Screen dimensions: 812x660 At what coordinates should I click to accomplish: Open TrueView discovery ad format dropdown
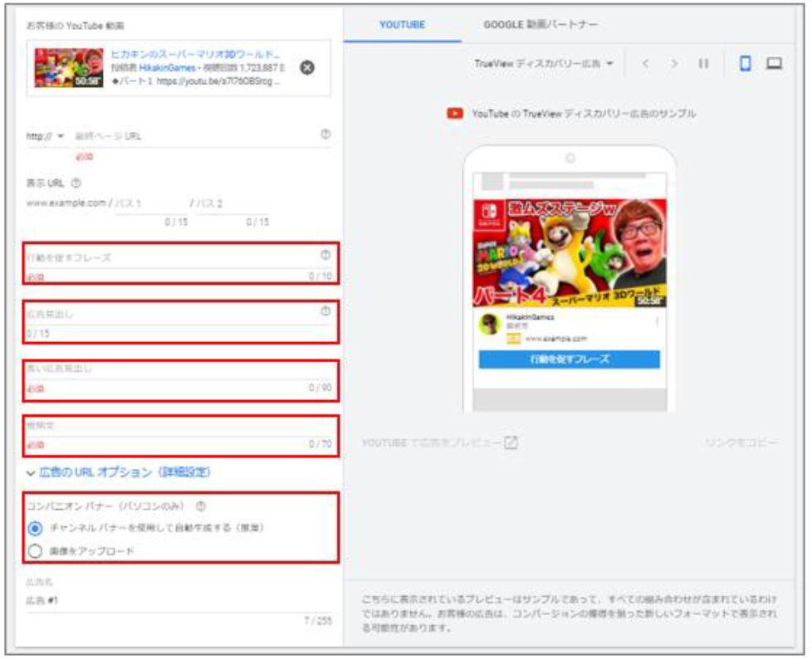[x=544, y=64]
